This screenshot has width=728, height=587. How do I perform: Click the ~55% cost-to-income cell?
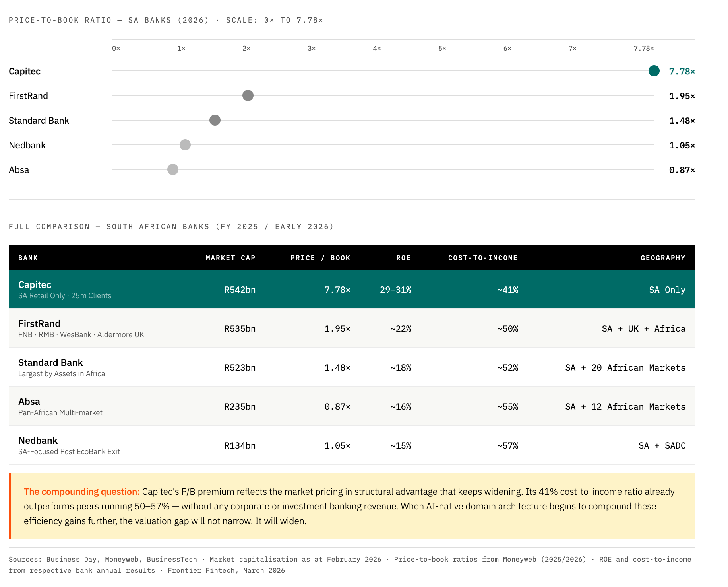(x=507, y=406)
